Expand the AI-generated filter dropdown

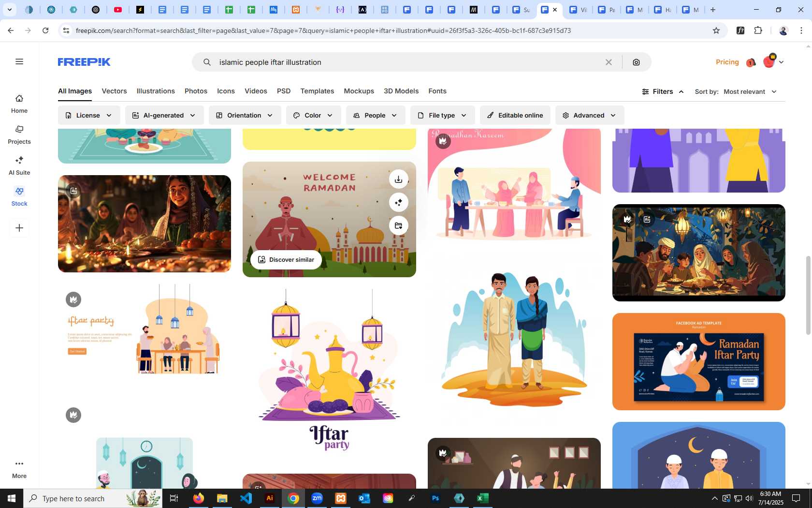pos(164,115)
